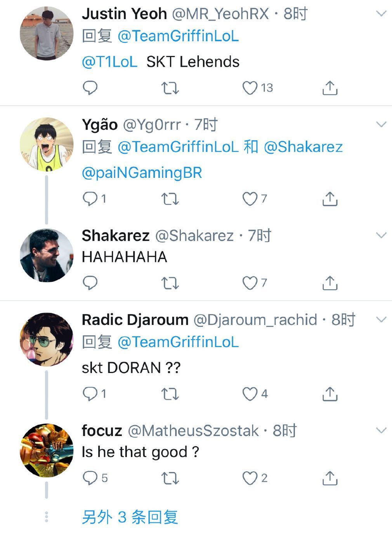Retweet Justin Yeoh's SKT Lehends tweet
This screenshot has height=533, width=392.
(170, 88)
